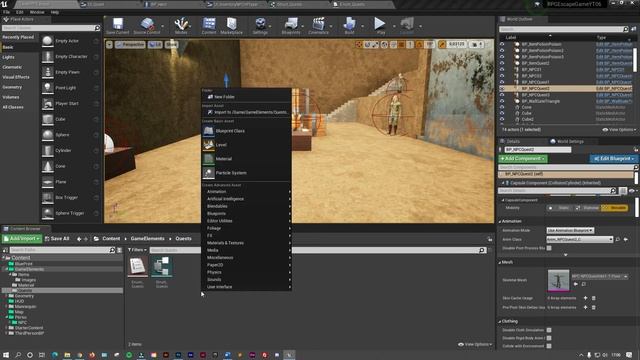
Task: Open the Anim Class dropdown
Action: (580, 240)
